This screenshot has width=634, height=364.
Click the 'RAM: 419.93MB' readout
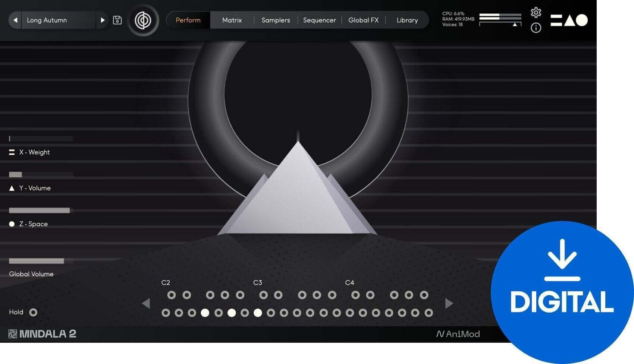[458, 19]
